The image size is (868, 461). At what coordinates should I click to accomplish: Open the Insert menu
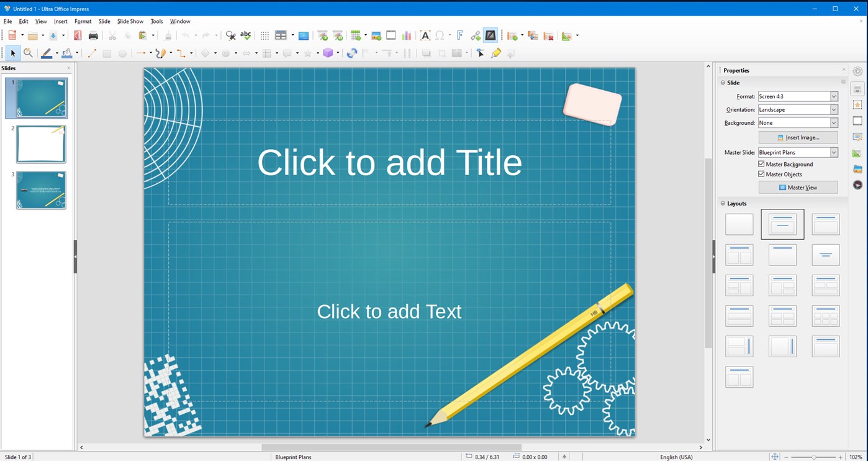coord(60,21)
